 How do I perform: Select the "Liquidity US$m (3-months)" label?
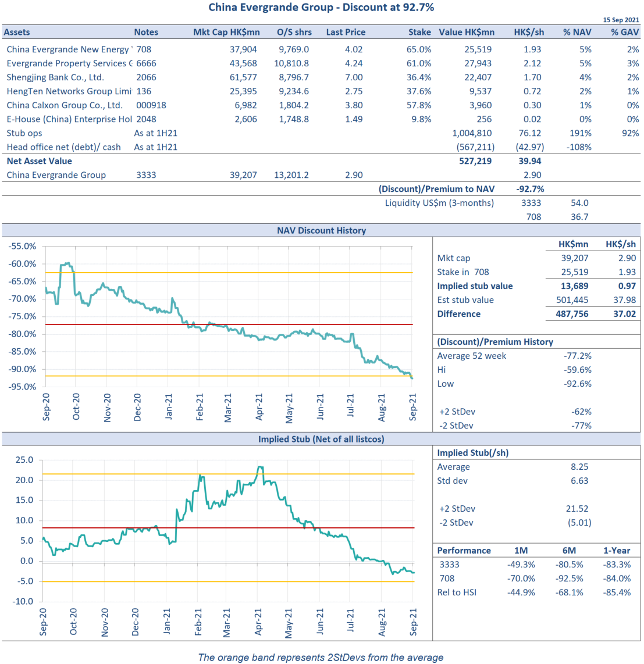439,204
